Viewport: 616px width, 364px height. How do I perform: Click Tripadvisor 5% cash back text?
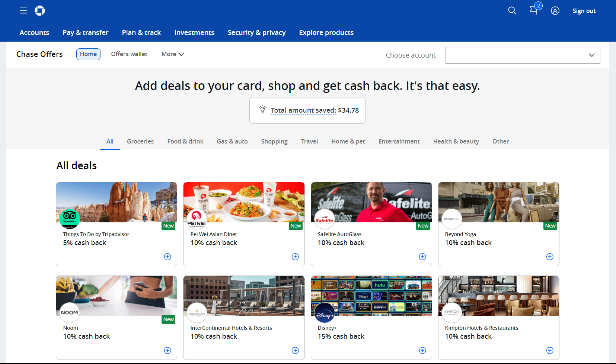coord(84,242)
